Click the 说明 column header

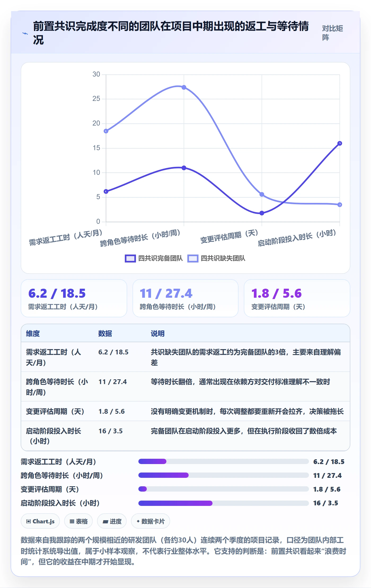point(158,334)
